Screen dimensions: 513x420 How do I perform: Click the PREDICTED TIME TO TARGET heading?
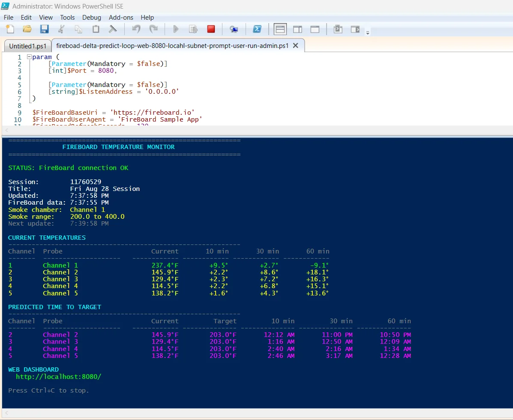coord(54,307)
